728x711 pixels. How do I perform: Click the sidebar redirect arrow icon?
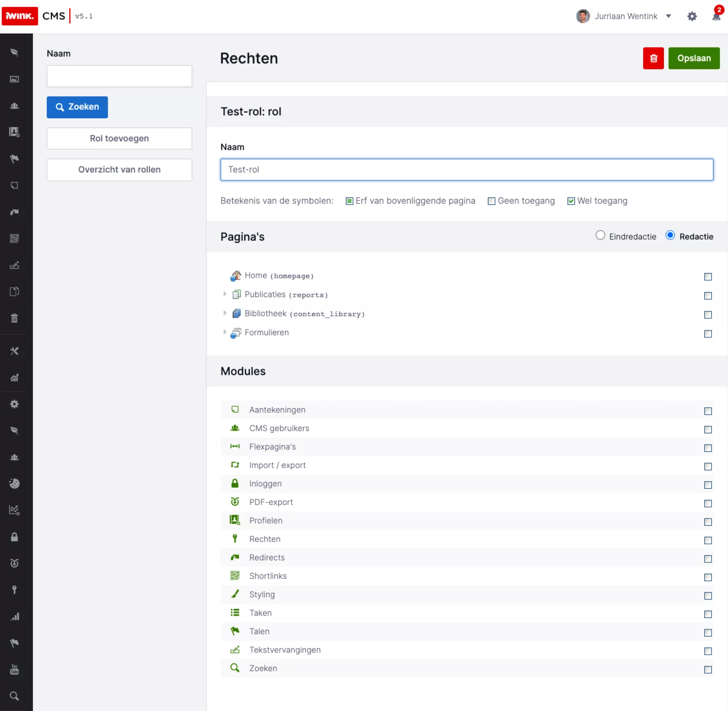click(x=14, y=212)
